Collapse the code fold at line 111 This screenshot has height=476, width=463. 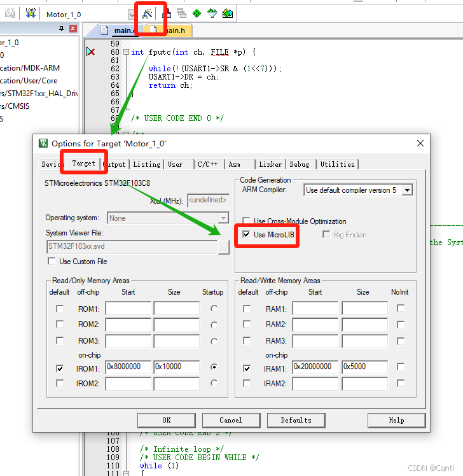point(126,473)
